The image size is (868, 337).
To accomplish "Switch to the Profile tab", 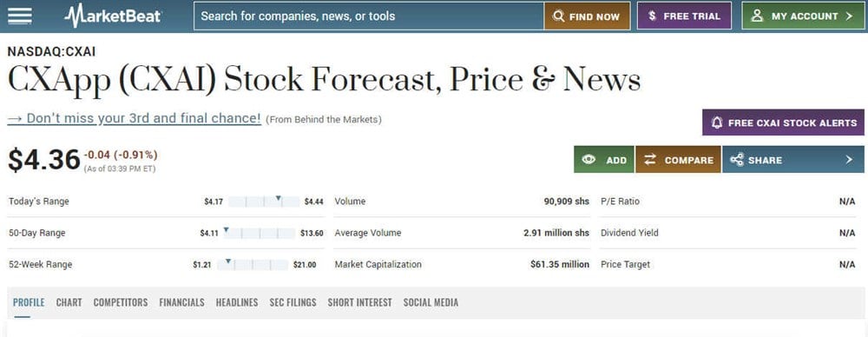I will click(29, 302).
